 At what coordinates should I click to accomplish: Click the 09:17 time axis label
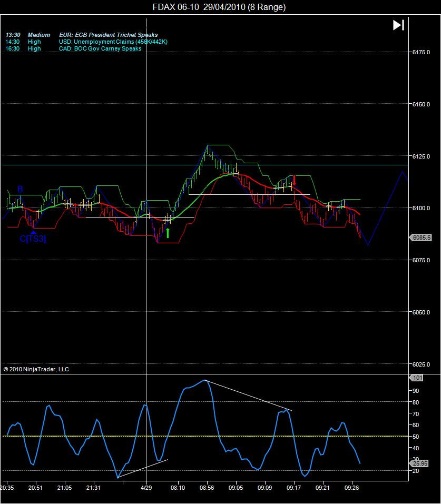pyautogui.click(x=293, y=488)
